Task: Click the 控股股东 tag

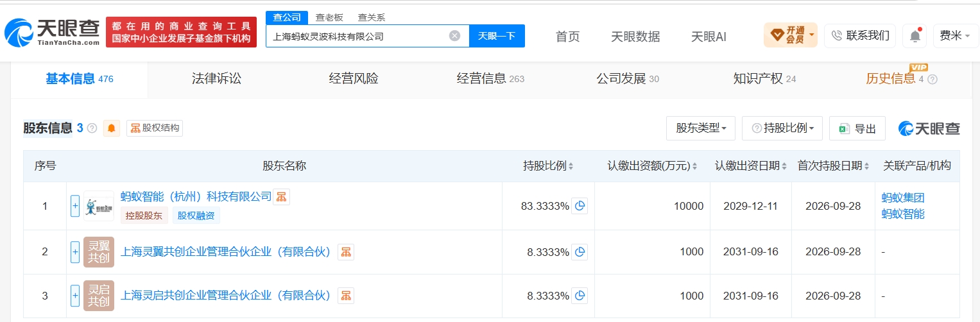Action: (144, 216)
